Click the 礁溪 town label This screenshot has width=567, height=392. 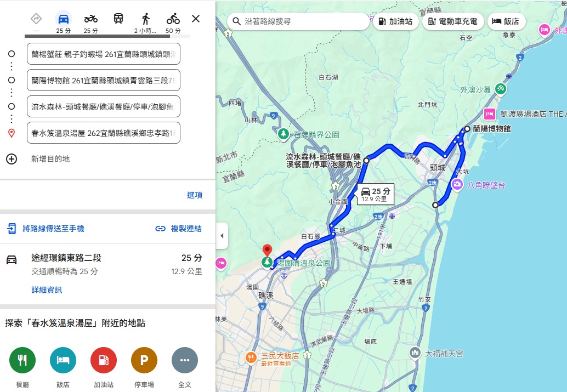(x=266, y=296)
